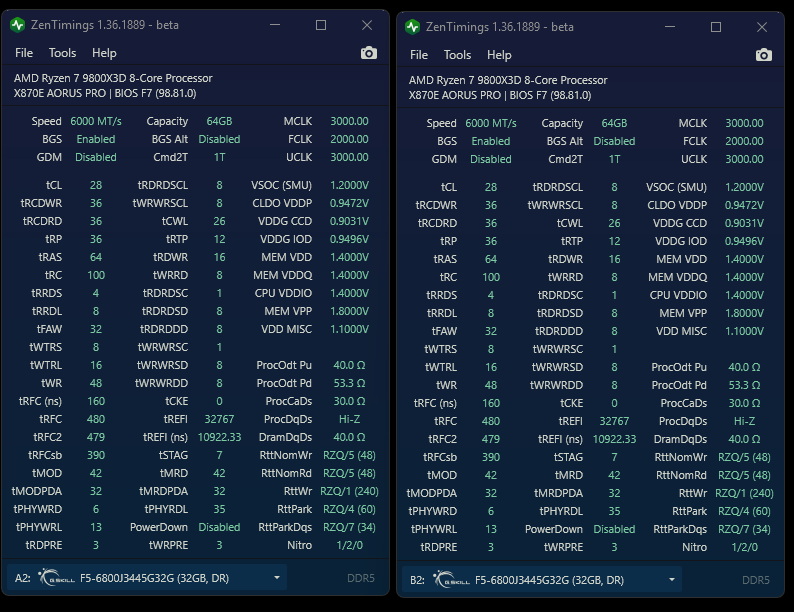Close the left ZenTimings window

click(367, 25)
